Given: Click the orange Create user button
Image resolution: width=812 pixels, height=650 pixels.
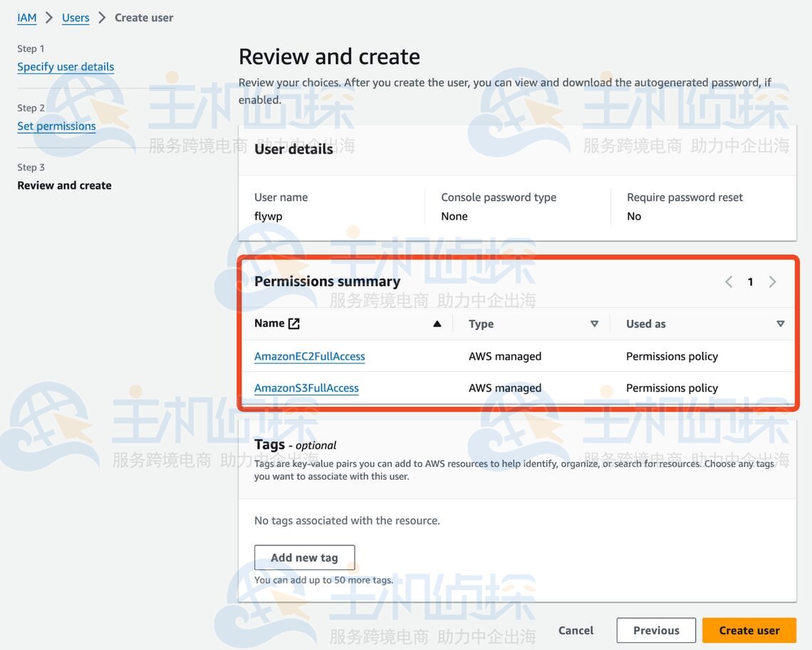Looking at the screenshot, I should [749, 630].
